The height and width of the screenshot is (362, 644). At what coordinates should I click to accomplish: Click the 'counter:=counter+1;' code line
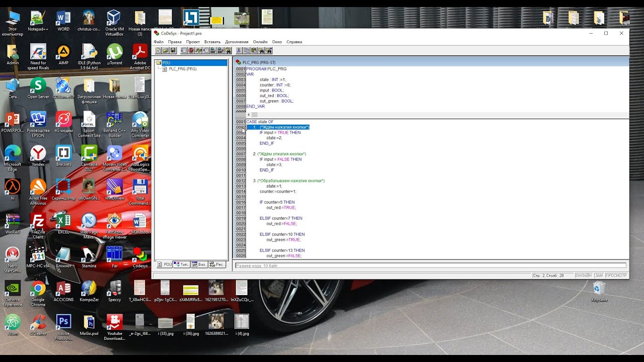[x=278, y=192]
